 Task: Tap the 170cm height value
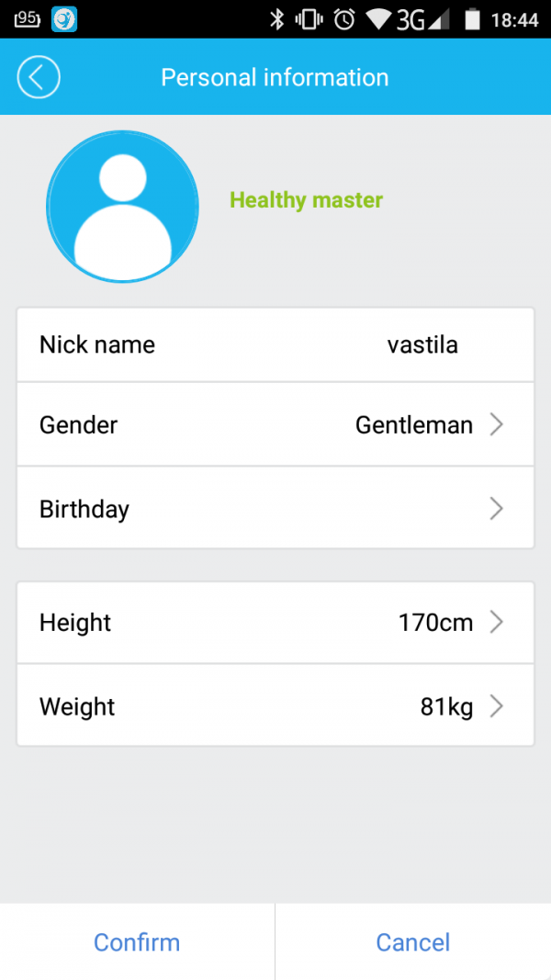(x=435, y=623)
